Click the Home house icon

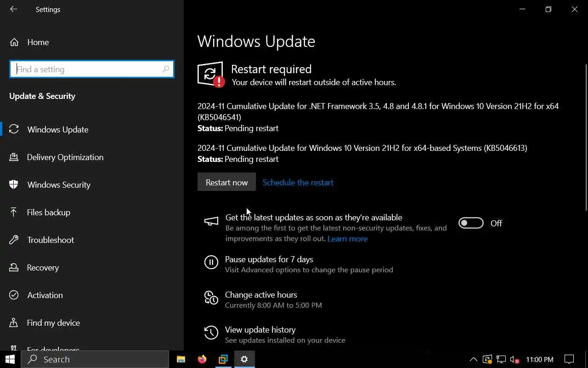pyautogui.click(x=14, y=42)
